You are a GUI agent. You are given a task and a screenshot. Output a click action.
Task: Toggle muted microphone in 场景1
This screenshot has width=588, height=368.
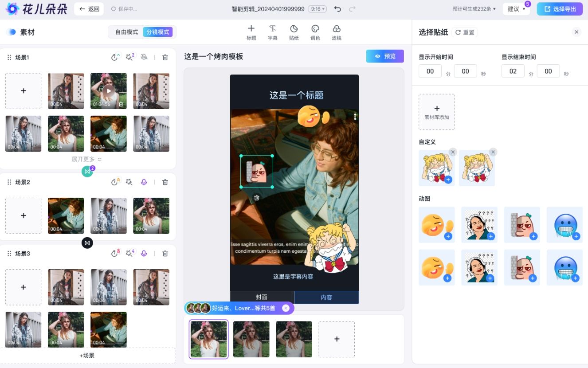click(144, 57)
